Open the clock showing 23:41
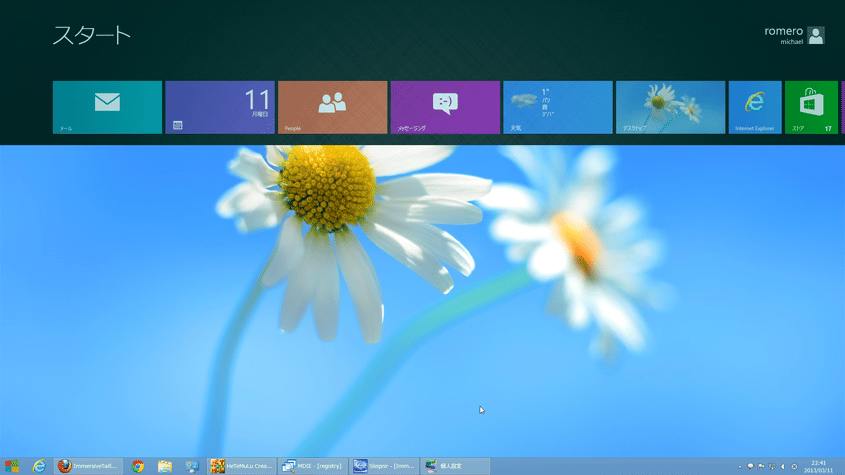This screenshot has height=475, width=845. [819, 466]
